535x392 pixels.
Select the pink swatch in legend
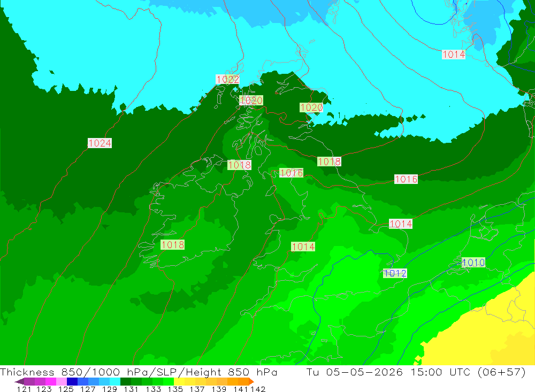point(62,381)
